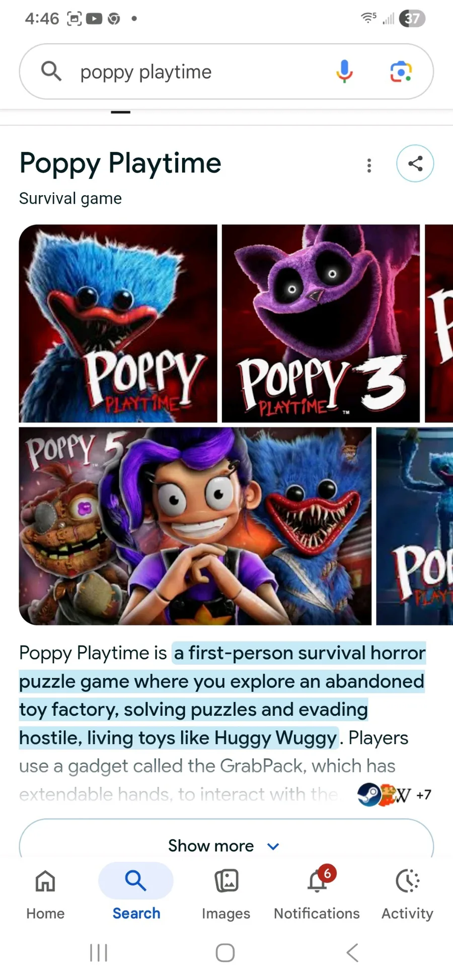Image resolution: width=453 pixels, height=980 pixels.
Task: Tap the Android home navigation button
Action: tap(225, 952)
